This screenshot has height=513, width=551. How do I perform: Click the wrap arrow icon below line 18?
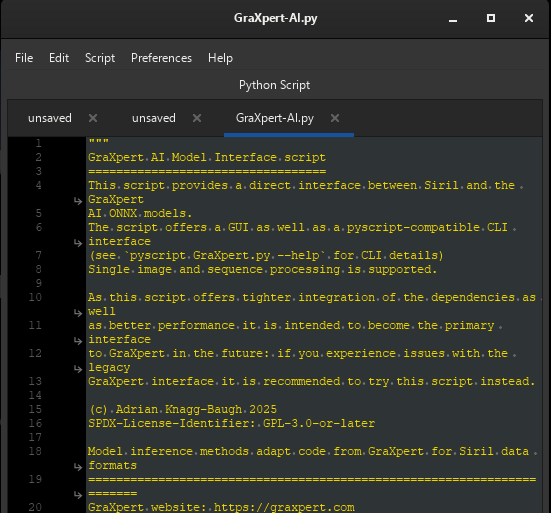(x=78, y=467)
